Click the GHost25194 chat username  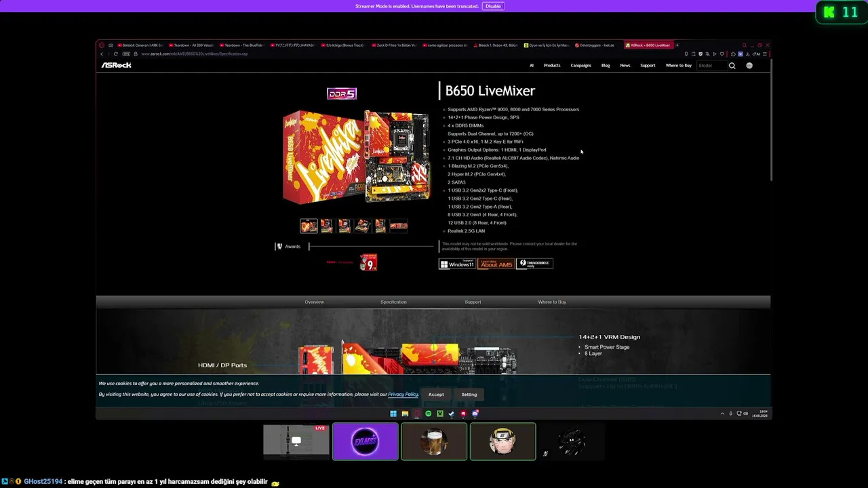[x=43, y=482]
